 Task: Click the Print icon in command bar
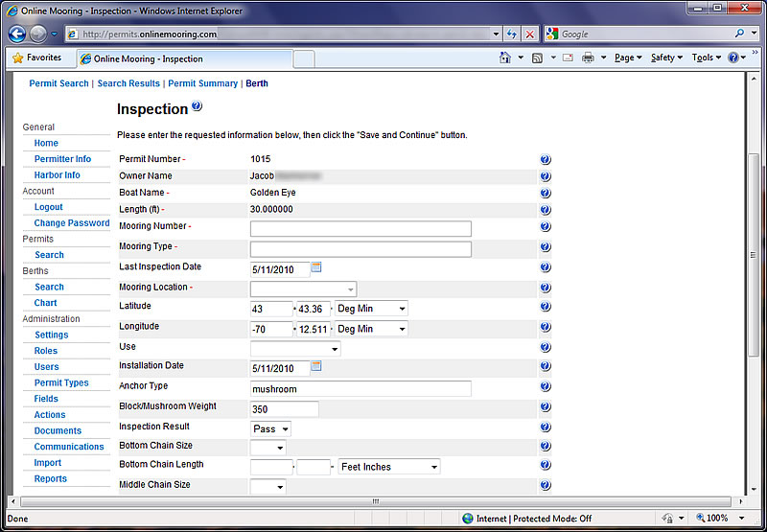point(588,58)
